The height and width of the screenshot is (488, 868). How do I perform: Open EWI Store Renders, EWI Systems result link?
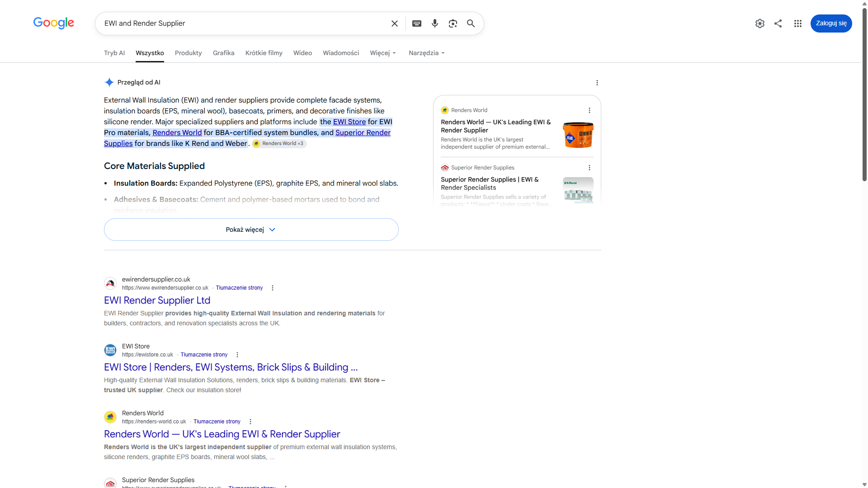(231, 367)
